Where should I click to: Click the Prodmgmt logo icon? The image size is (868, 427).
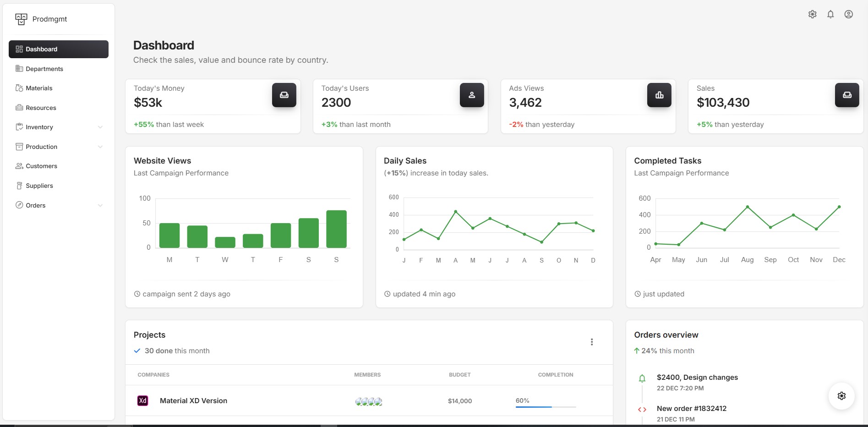(21, 19)
